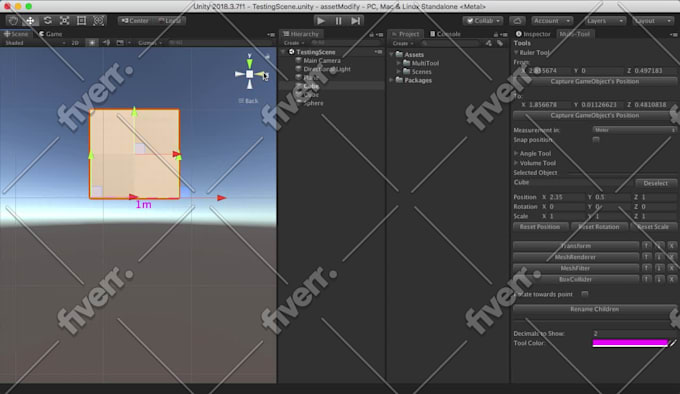Select Main Camera in Hierarchy

[322, 61]
